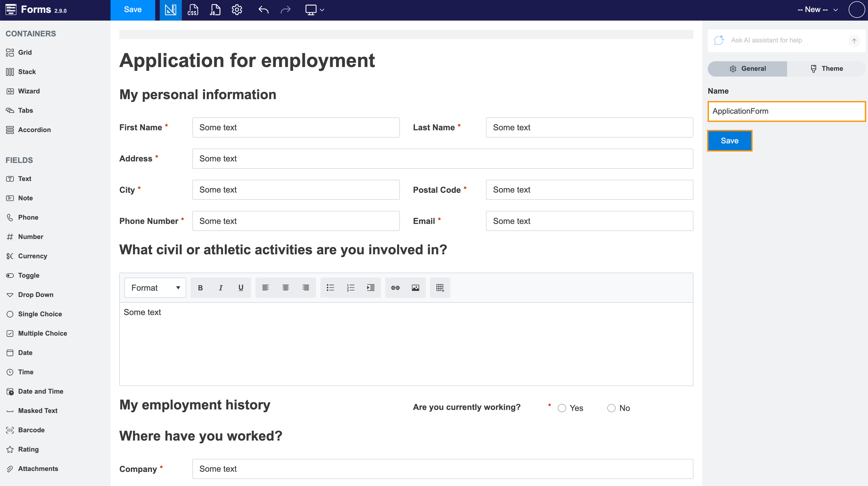Pick the Toggle field type
This screenshot has width=868, height=486.
pos(23,275)
